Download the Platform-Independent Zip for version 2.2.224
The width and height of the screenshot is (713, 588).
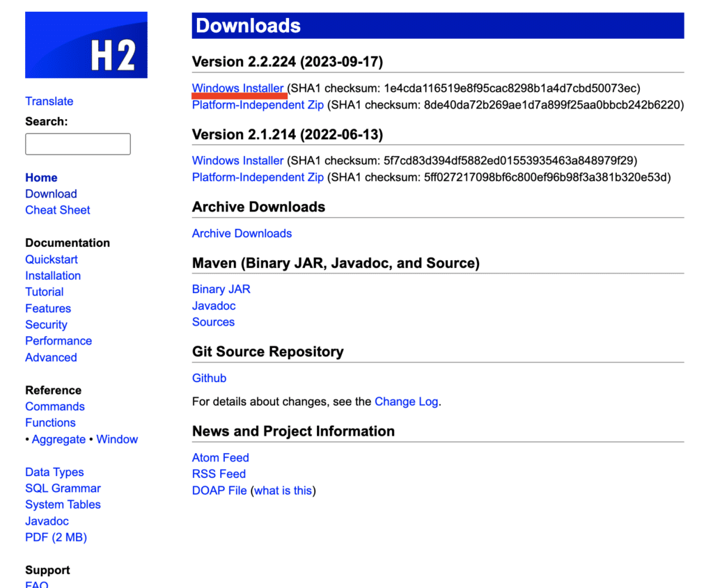pyautogui.click(x=257, y=104)
